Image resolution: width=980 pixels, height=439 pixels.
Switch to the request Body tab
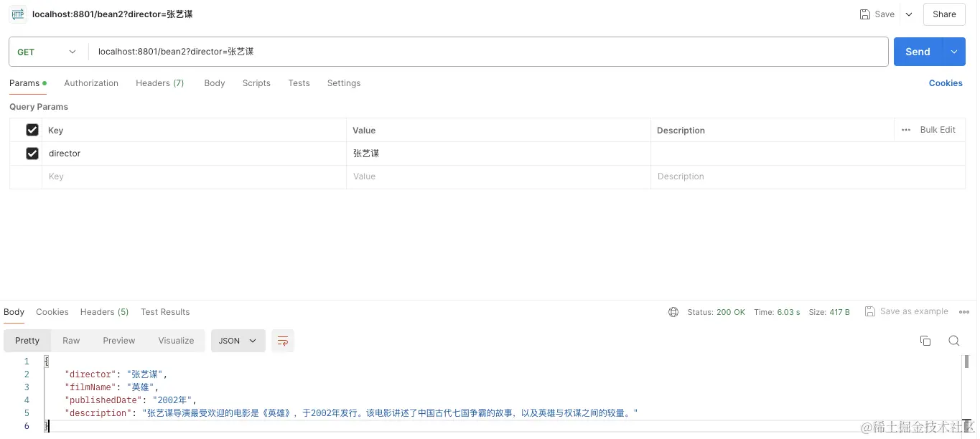pos(215,83)
